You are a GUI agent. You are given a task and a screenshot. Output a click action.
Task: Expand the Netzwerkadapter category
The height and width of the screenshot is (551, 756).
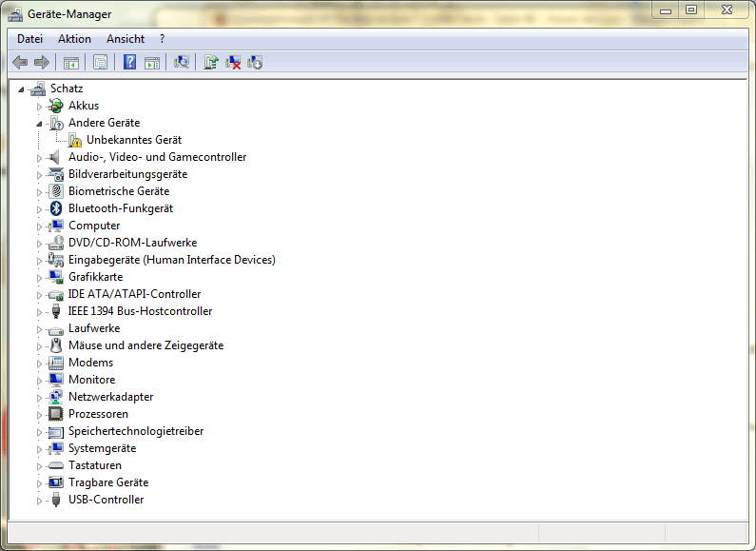40,398
